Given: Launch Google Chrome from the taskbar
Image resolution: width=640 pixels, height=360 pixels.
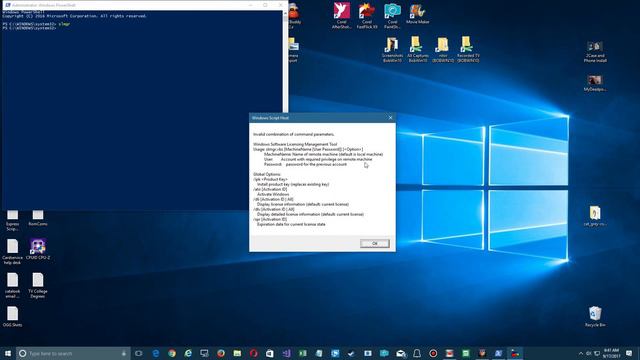Looking at the screenshot, I should [x=172, y=353].
